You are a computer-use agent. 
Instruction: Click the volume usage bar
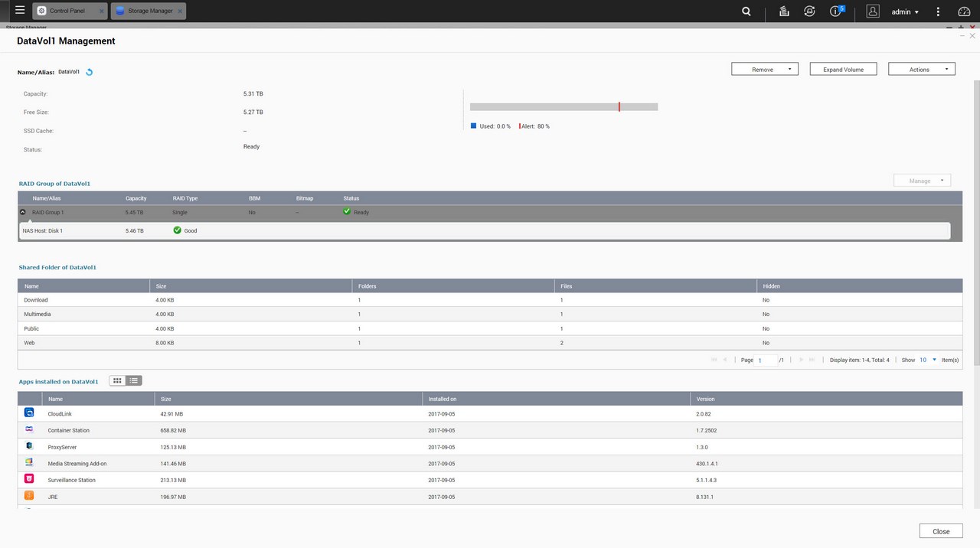tap(563, 107)
